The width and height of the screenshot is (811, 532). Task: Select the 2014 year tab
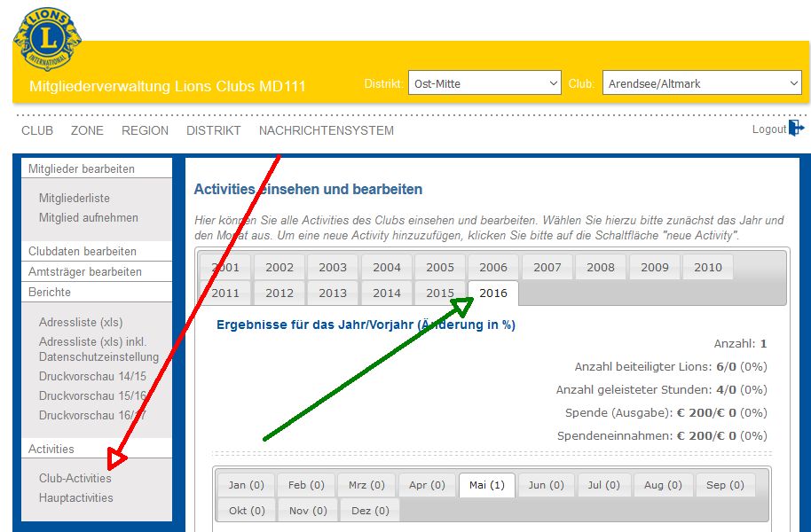387,293
